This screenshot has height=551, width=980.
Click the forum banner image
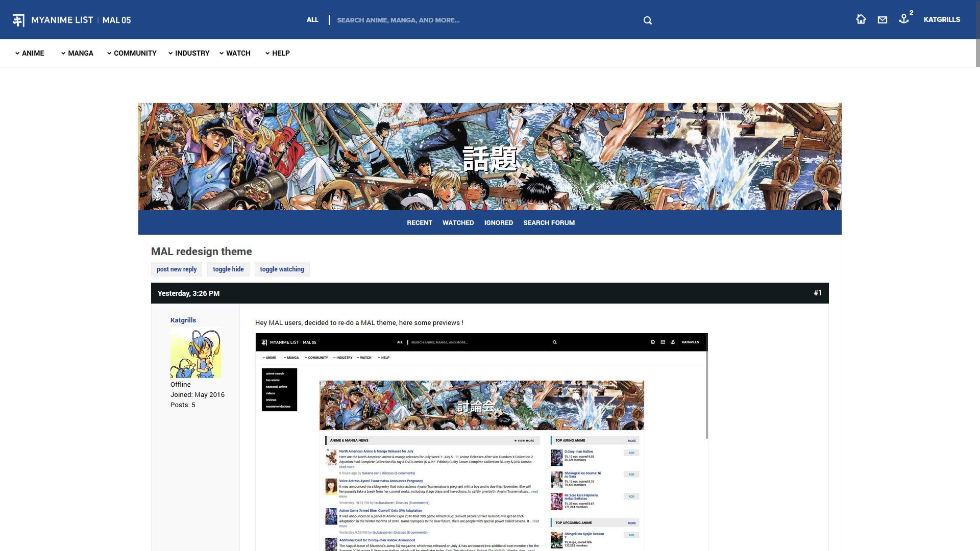point(489,157)
